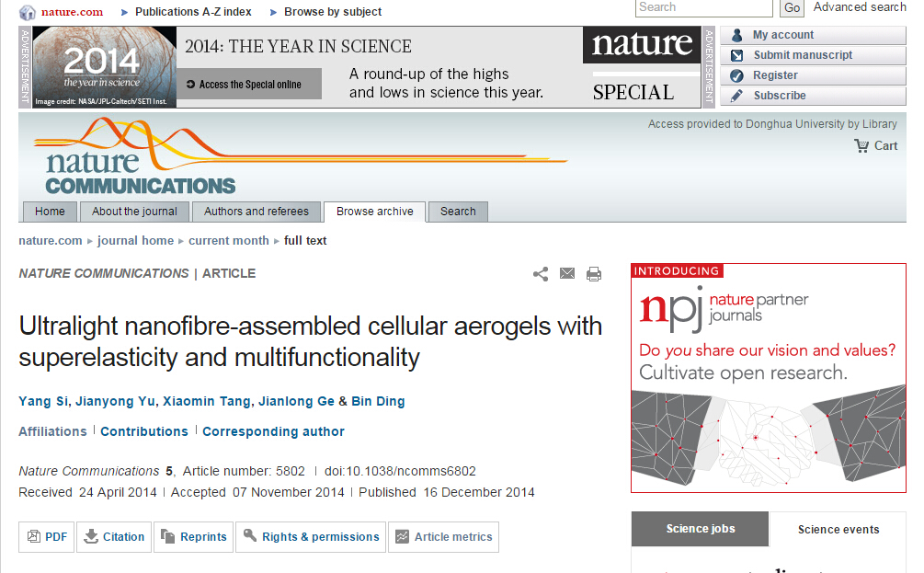
Task: Click the Rights & permissions button
Action: [x=311, y=537]
